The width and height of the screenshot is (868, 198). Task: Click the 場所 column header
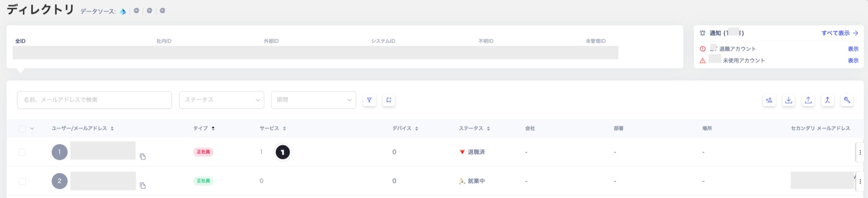click(707, 129)
